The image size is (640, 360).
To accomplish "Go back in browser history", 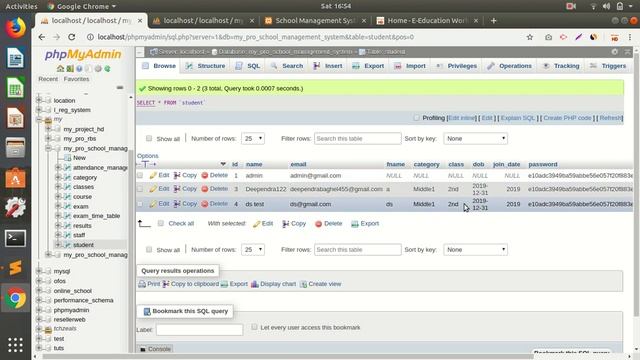I will (42, 37).
